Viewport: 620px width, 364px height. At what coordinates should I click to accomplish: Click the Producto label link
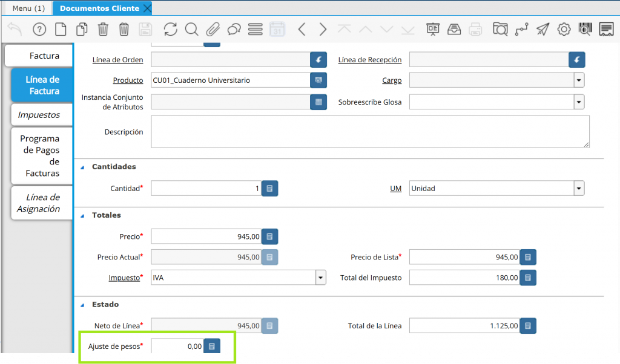click(x=128, y=80)
